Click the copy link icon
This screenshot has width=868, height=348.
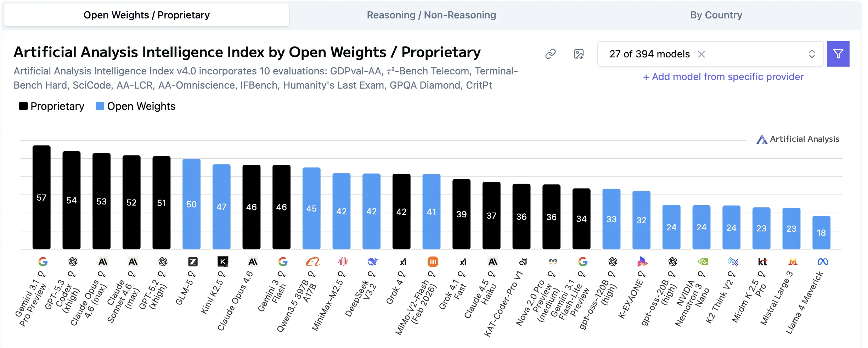coord(550,54)
